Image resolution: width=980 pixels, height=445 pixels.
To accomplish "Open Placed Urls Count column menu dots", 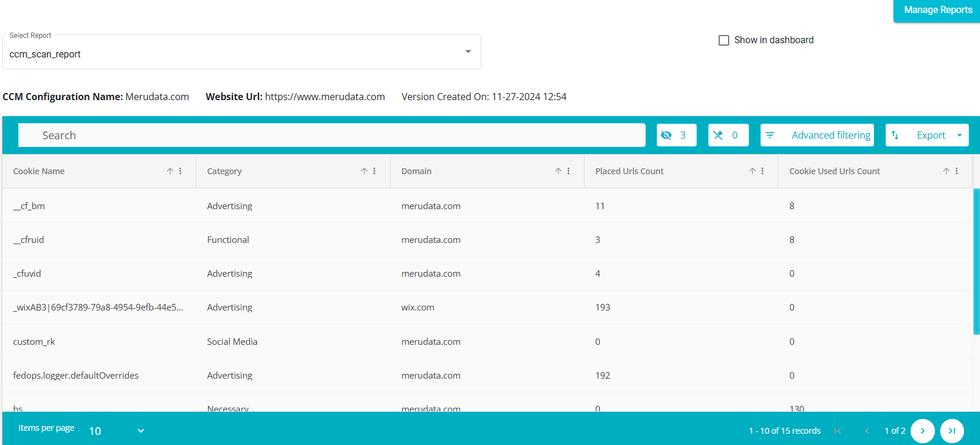I will (x=762, y=171).
